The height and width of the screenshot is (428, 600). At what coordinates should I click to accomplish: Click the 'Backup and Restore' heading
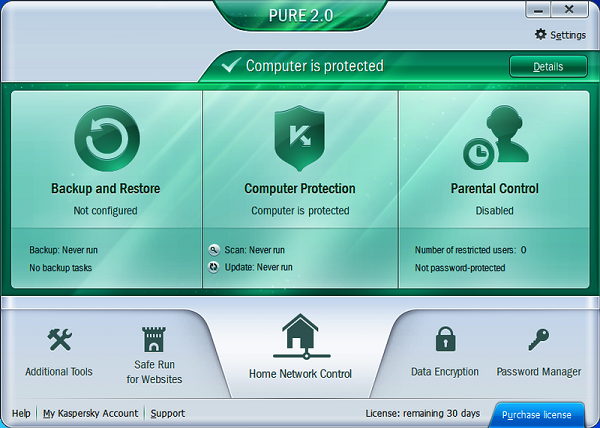point(106,189)
